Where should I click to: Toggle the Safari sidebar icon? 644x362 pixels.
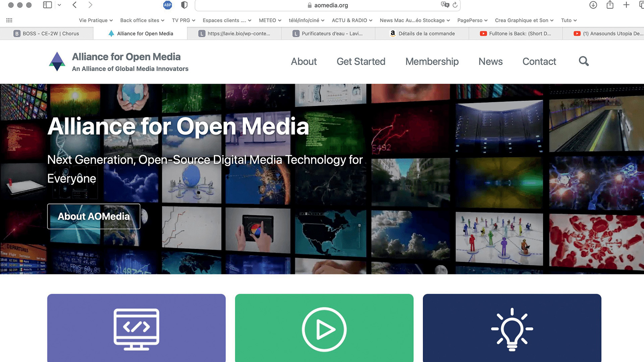47,5
